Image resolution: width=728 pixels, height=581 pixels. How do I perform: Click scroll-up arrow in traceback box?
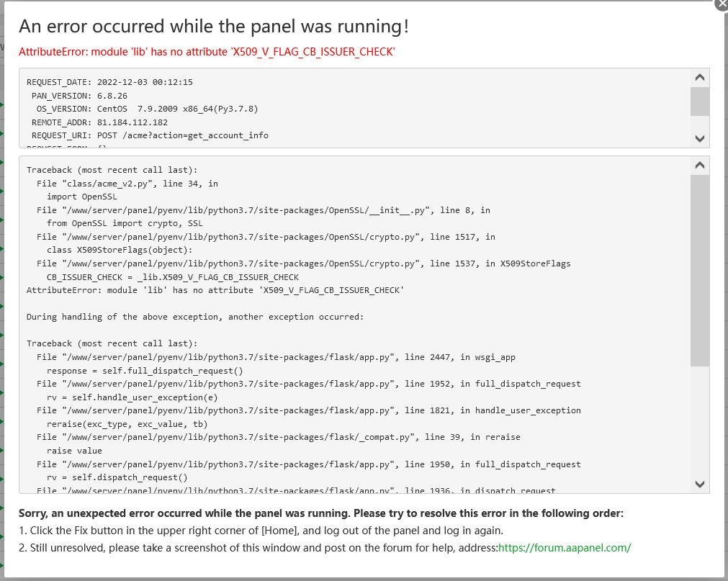(699, 166)
